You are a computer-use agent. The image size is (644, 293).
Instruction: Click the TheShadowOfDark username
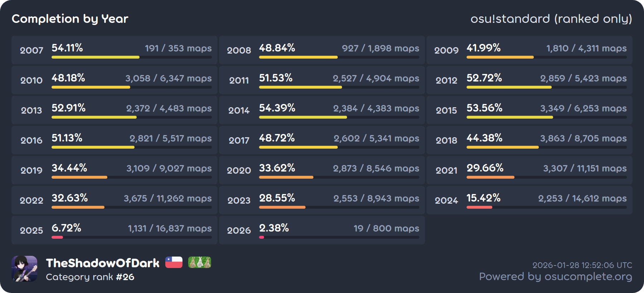click(x=103, y=263)
